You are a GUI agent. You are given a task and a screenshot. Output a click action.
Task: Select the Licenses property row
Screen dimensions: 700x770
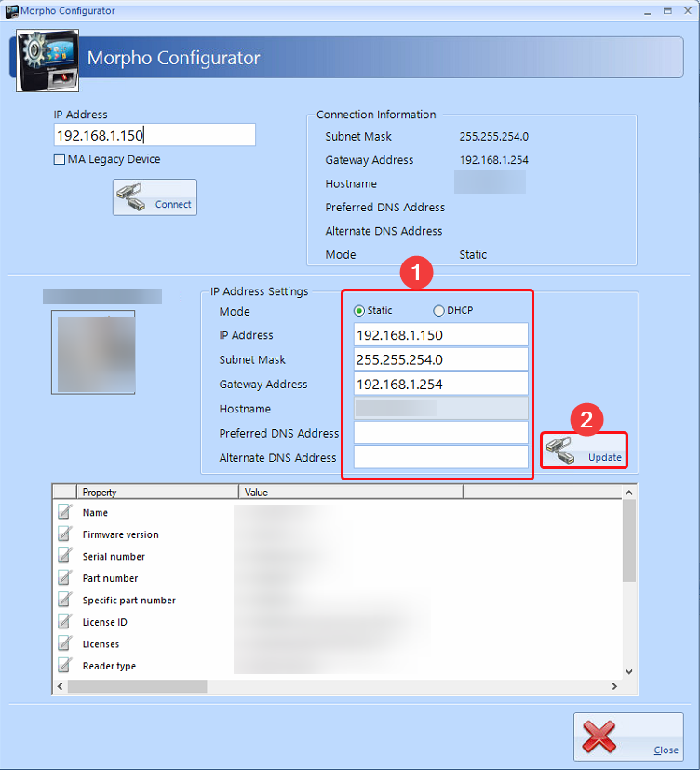click(x=338, y=643)
